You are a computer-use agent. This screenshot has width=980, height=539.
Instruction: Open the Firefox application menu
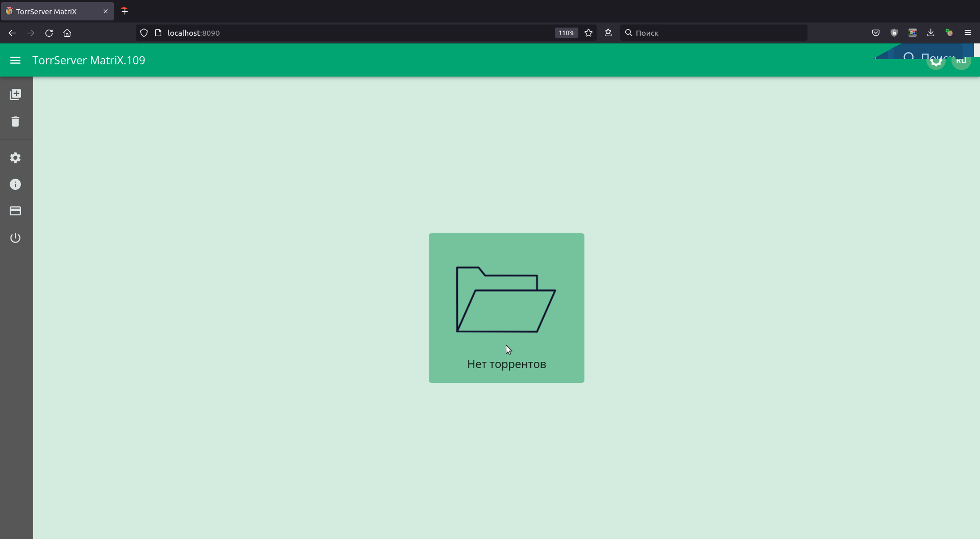pyautogui.click(x=968, y=33)
